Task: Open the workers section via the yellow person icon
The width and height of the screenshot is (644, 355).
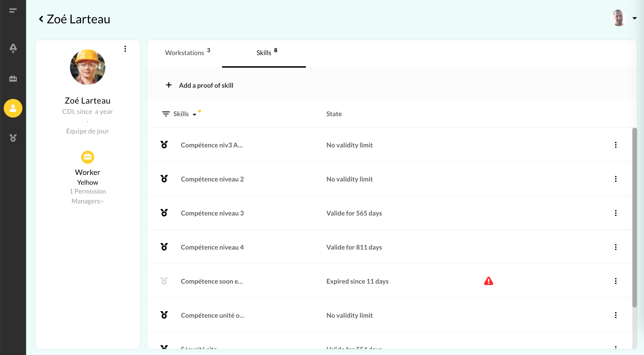Action: coord(13,108)
